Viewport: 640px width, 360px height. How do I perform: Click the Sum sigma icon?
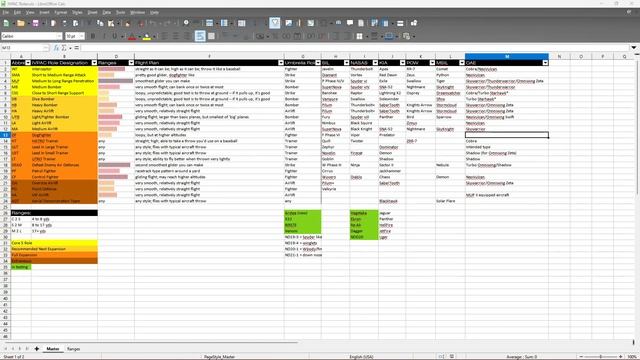64,48
